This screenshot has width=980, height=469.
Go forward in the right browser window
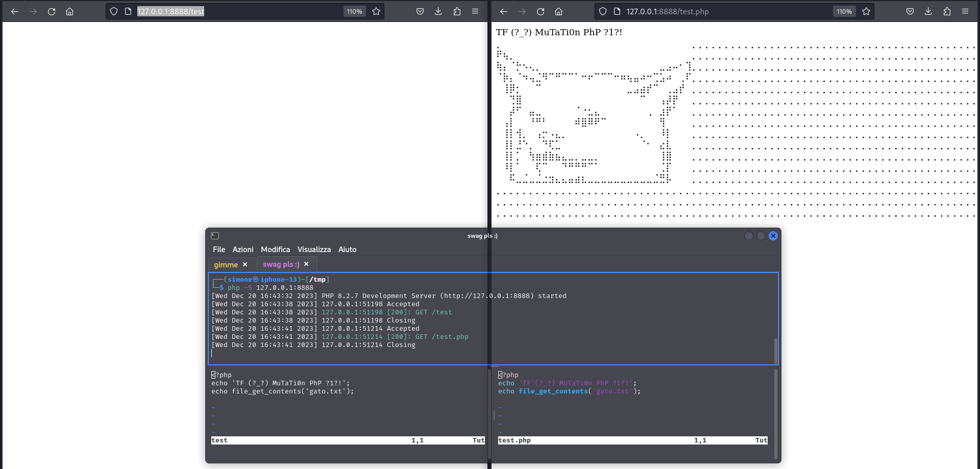[x=522, y=11]
